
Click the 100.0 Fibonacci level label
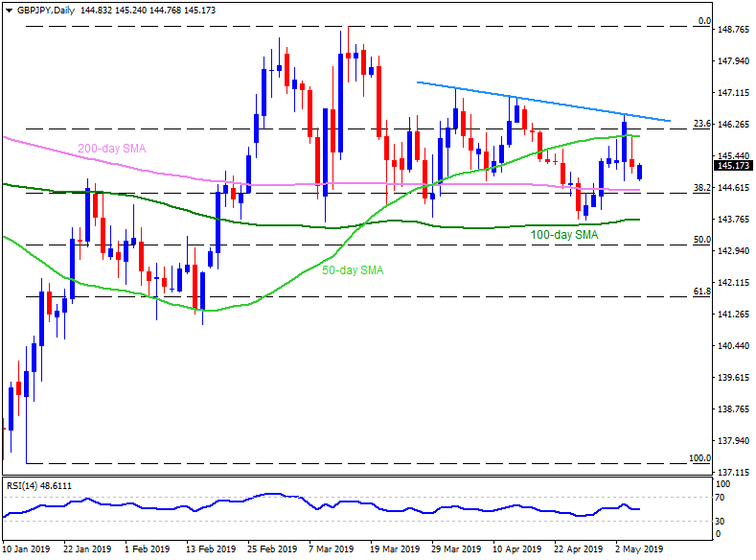[699, 459]
